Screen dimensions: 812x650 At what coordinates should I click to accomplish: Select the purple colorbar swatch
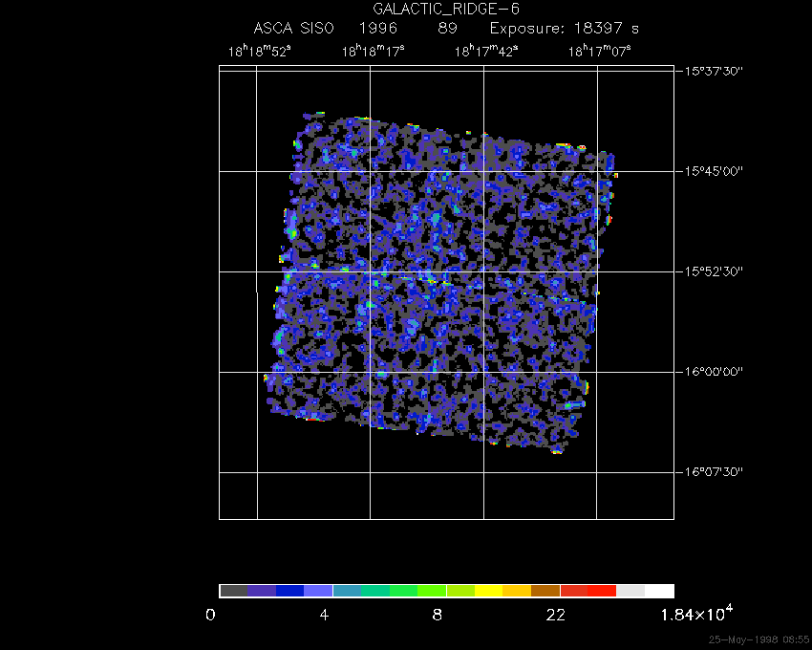[x=262, y=591]
